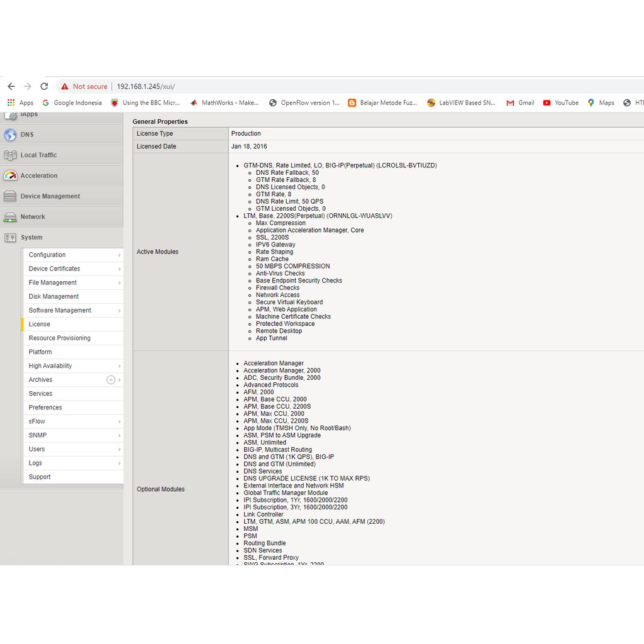Image resolution: width=644 pixels, height=644 pixels.
Task: Click the Not secure warning icon
Action: click(65, 87)
